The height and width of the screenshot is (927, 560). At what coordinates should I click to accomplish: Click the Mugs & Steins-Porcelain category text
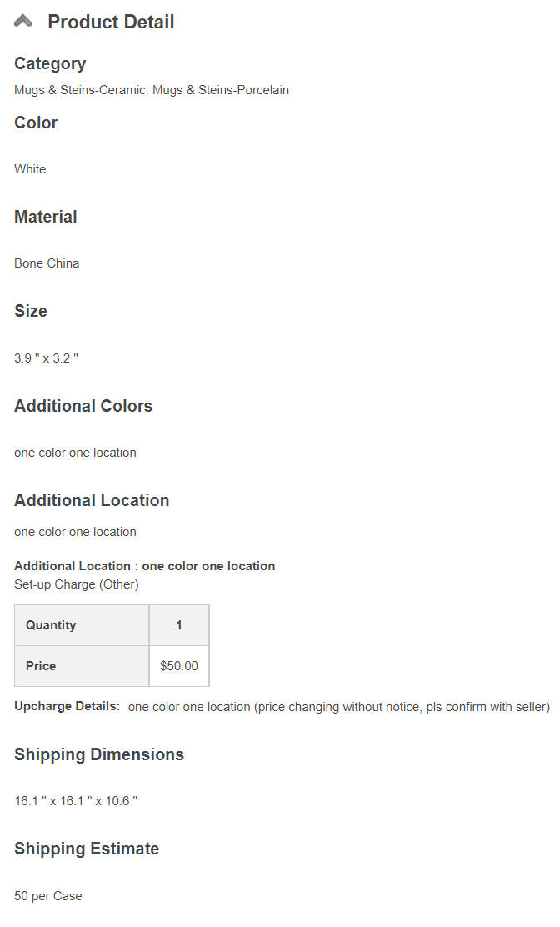click(221, 90)
